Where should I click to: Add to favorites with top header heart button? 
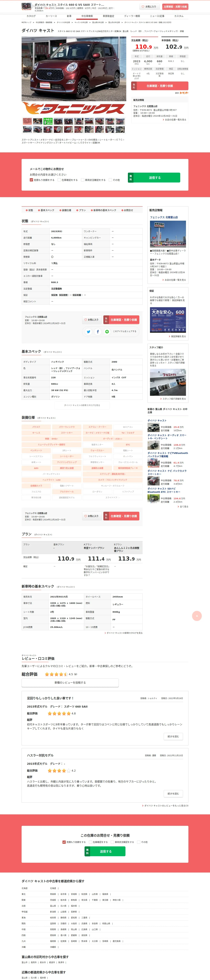coord(149,7)
